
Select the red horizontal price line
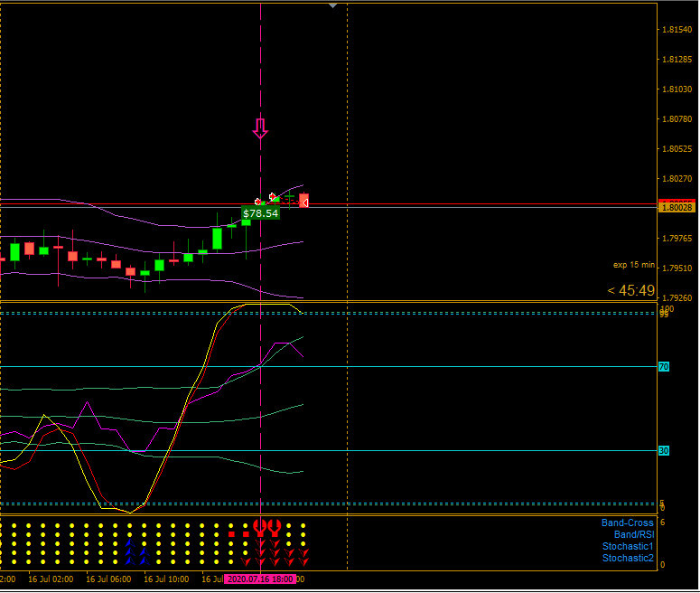(x=329, y=204)
